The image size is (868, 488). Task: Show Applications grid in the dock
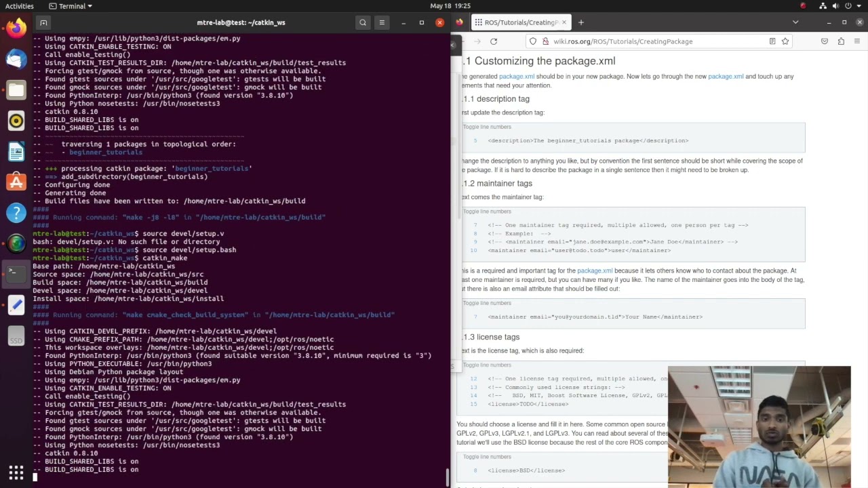16,472
